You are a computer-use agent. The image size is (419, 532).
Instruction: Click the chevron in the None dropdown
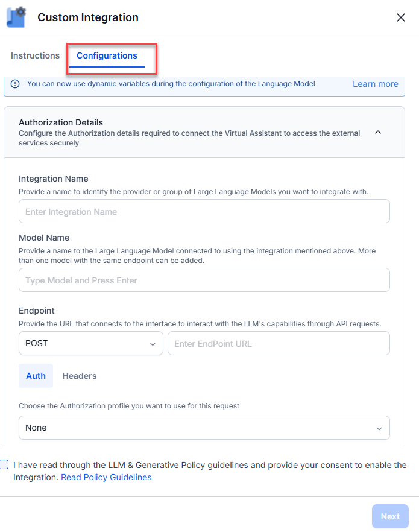[x=379, y=428]
